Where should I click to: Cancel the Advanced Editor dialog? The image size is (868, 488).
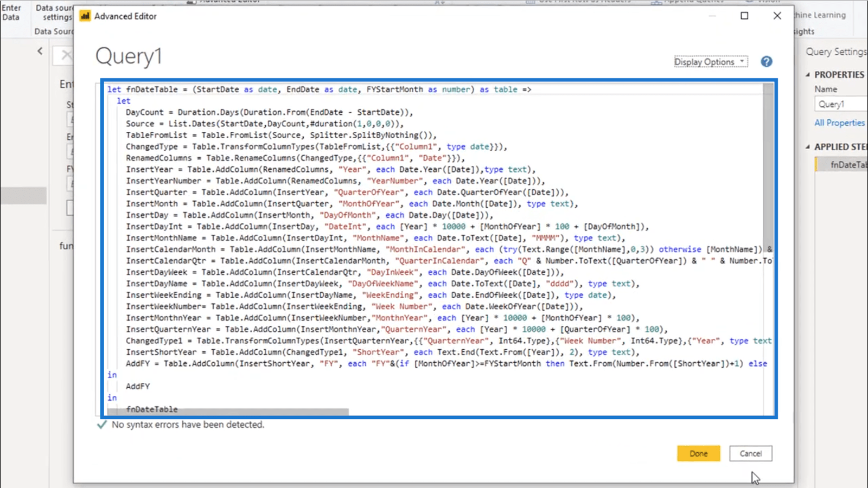click(750, 453)
